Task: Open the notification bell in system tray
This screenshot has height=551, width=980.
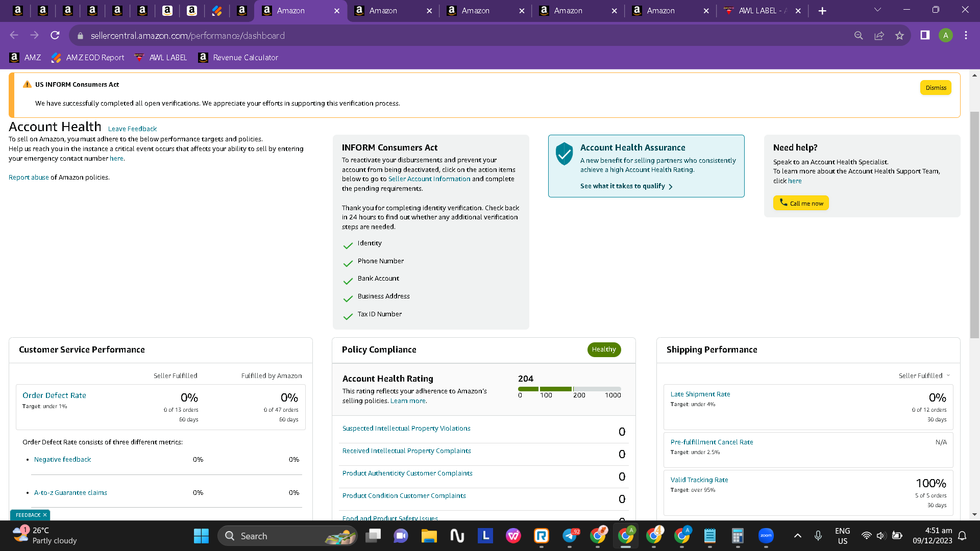Action: click(962, 536)
